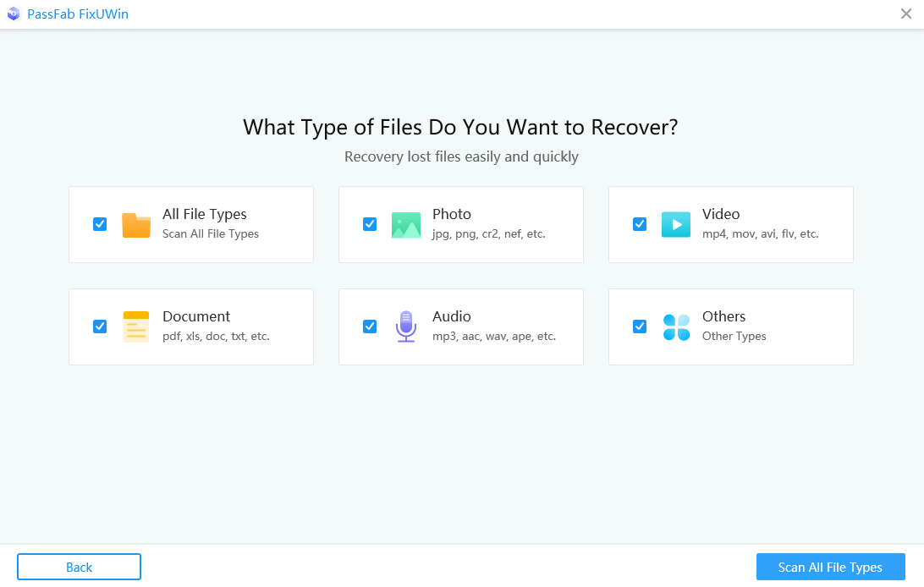
Task: Click the blue Video play icon
Action: [675, 225]
